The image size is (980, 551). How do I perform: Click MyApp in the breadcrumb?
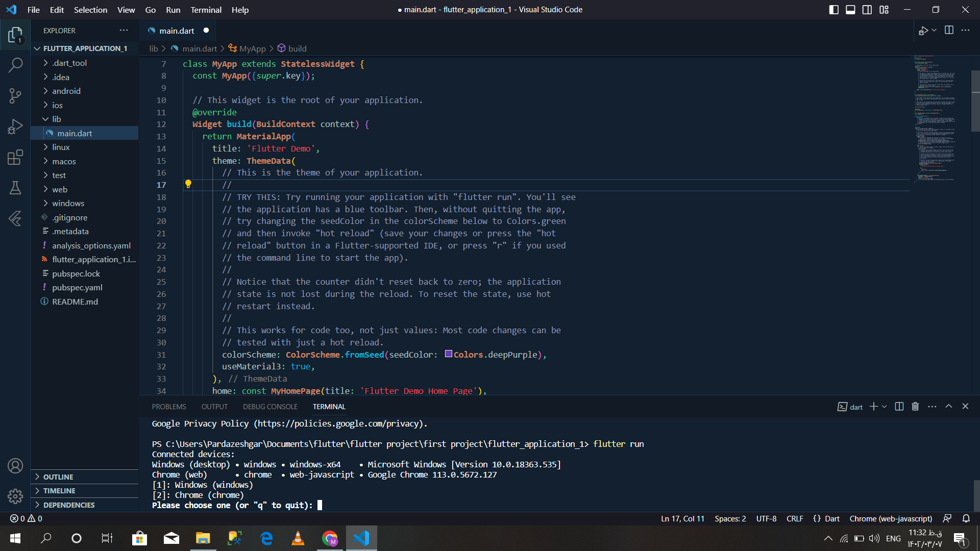[x=248, y=48]
